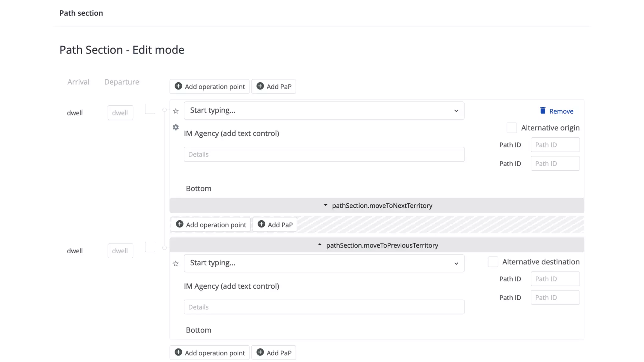Collapse pathSection.moveToPreviousTerritory bar

tap(377, 245)
